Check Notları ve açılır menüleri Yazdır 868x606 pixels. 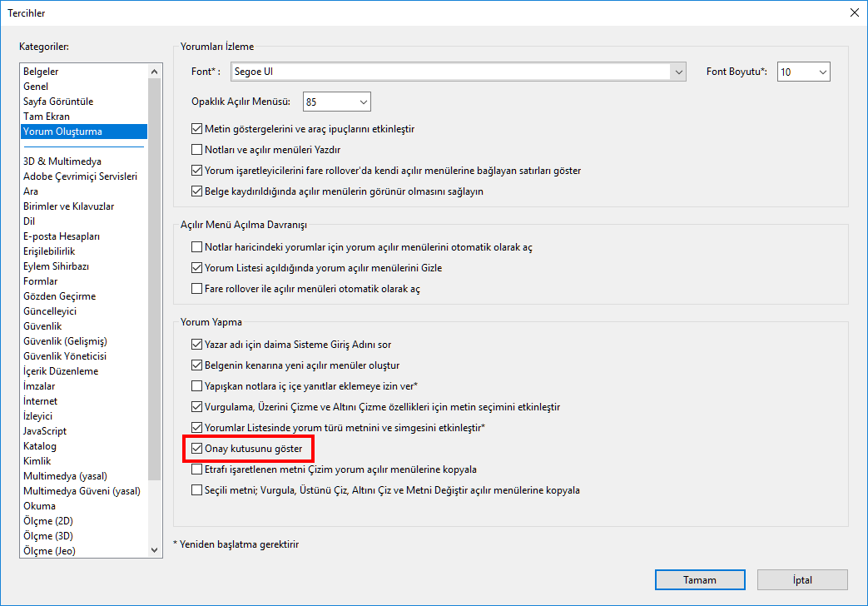[196, 150]
